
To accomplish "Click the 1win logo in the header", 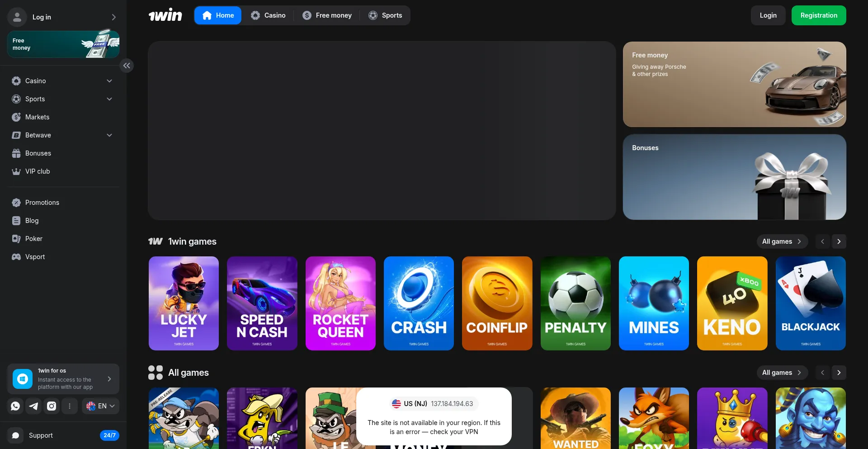I will click(165, 15).
